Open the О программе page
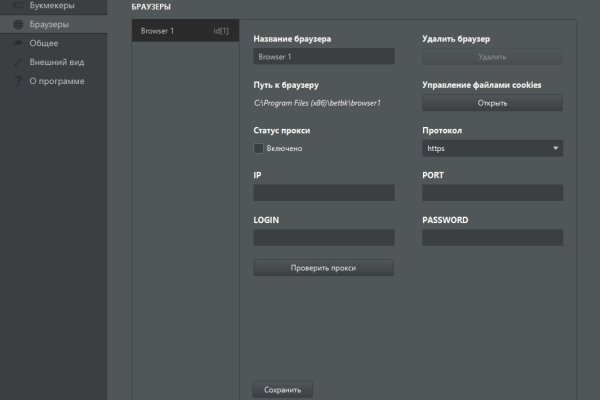 pos(57,80)
